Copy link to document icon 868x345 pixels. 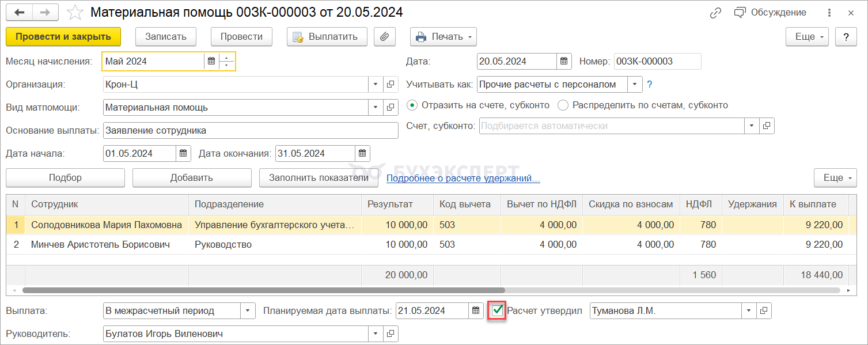point(716,13)
